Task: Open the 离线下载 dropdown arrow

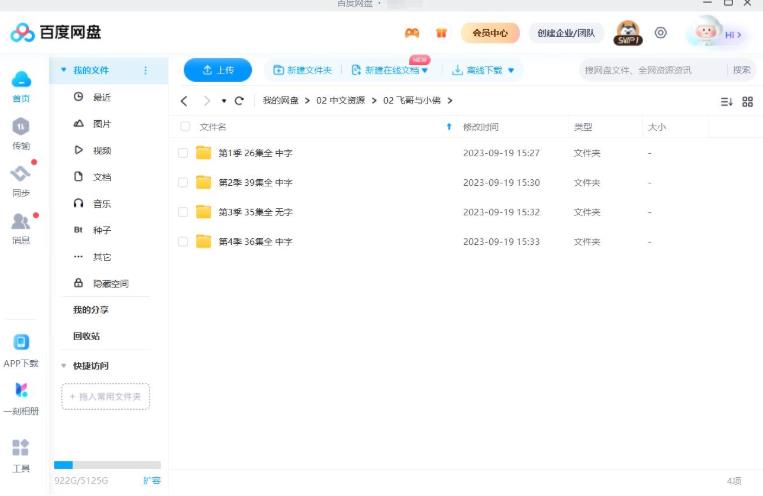Action: click(511, 70)
